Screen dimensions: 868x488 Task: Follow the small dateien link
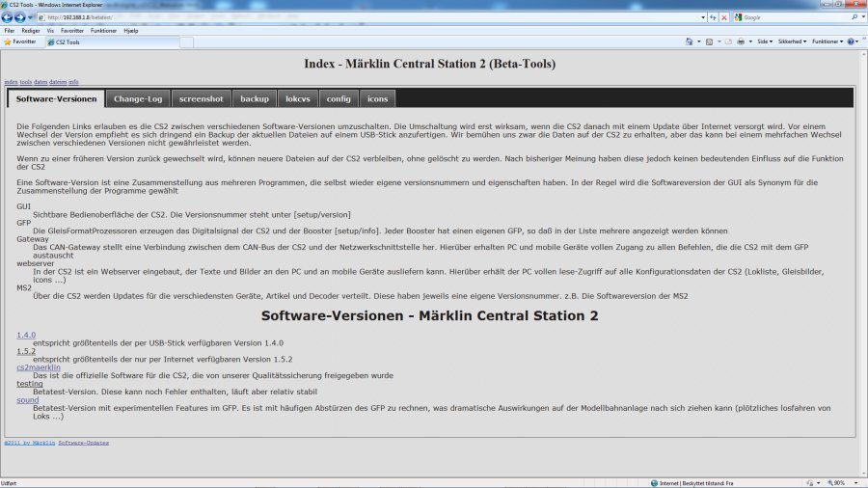[58, 82]
